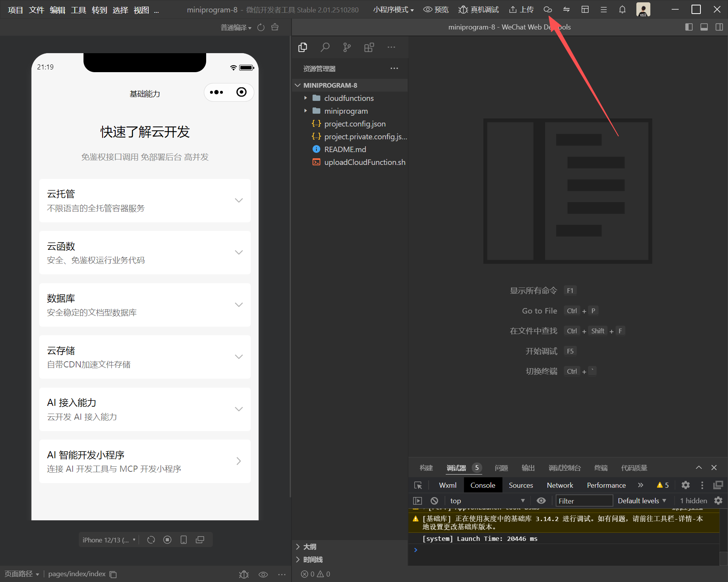
Task: Click the cloud development icon in top toolbar
Action: click(x=547, y=9)
